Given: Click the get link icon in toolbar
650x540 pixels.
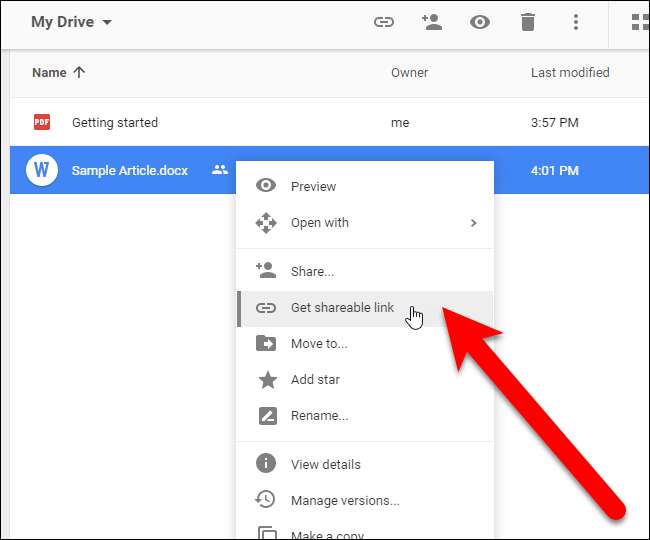Looking at the screenshot, I should tap(383, 22).
